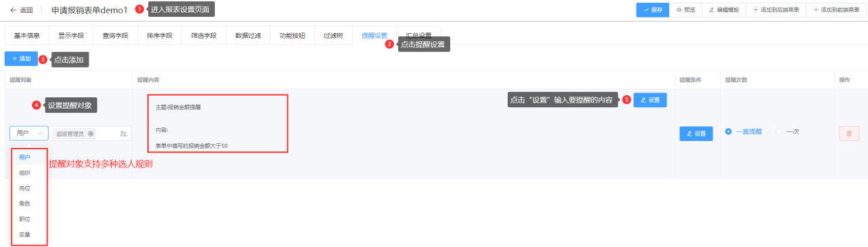This screenshot has width=868, height=247.
Task: Click 添加到前端菜单 button
Action: [x=836, y=10]
